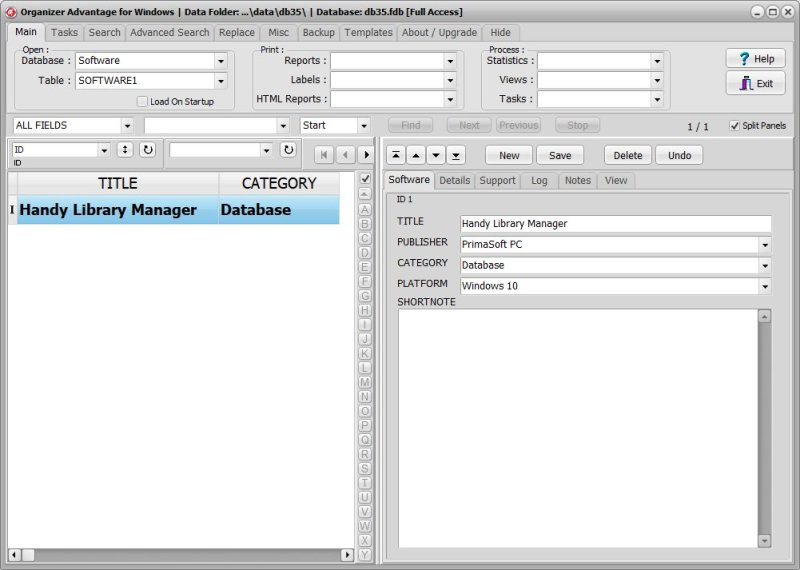This screenshot has height=570, width=800.
Task: Click the Find button
Action: tap(411, 126)
